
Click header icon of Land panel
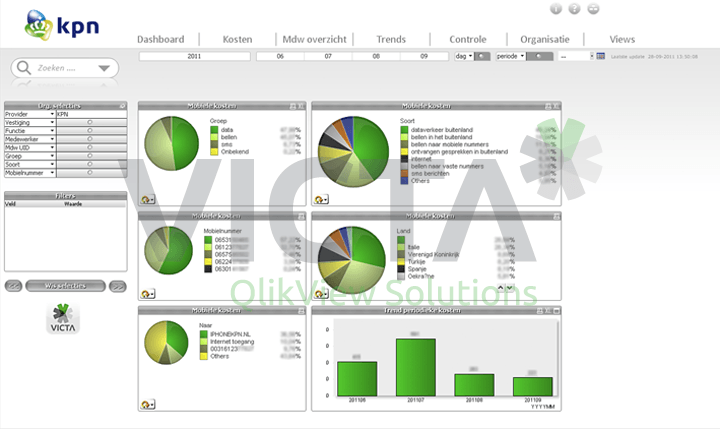(557, 216)
